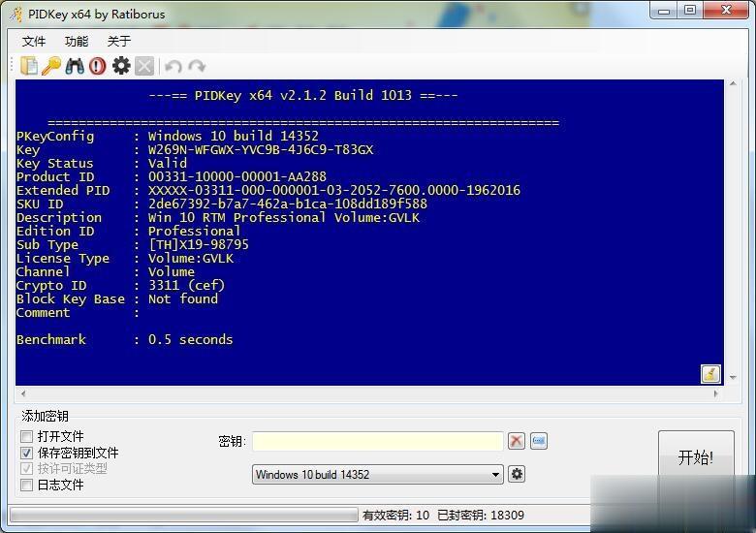Click the bottom progress bar
The image size is (756, 533).
(x=183, y=515)
